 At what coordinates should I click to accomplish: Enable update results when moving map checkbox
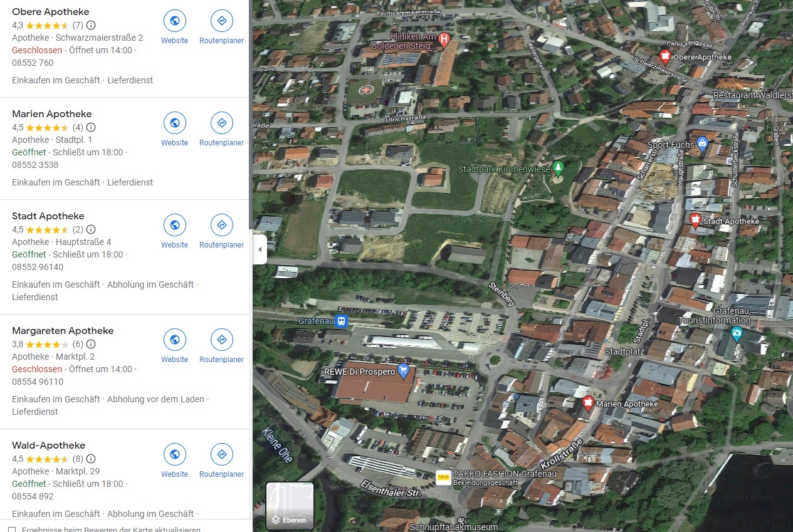(12, 529)
